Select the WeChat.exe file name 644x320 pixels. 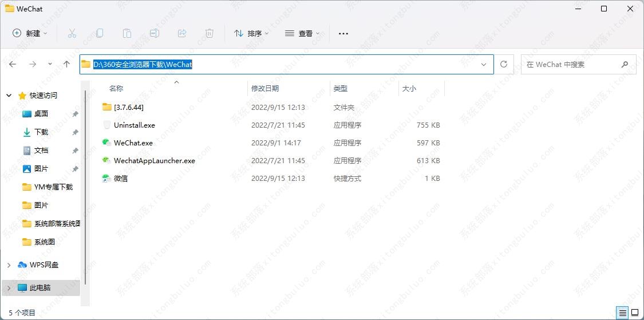pyautogui.click(x=133, y=143)
